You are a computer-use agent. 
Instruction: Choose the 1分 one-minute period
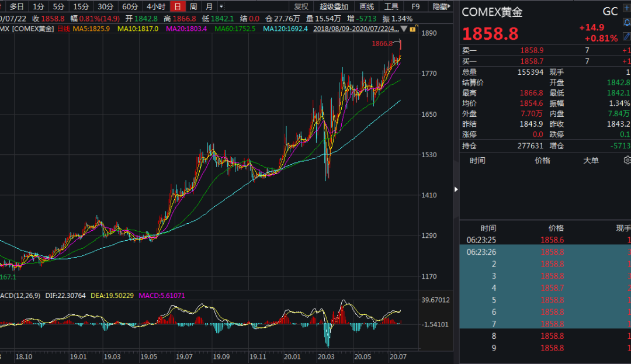[38, 7]
